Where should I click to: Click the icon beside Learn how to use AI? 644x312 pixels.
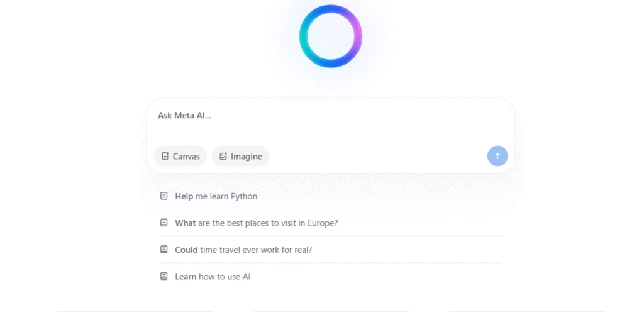pos(164,276)
